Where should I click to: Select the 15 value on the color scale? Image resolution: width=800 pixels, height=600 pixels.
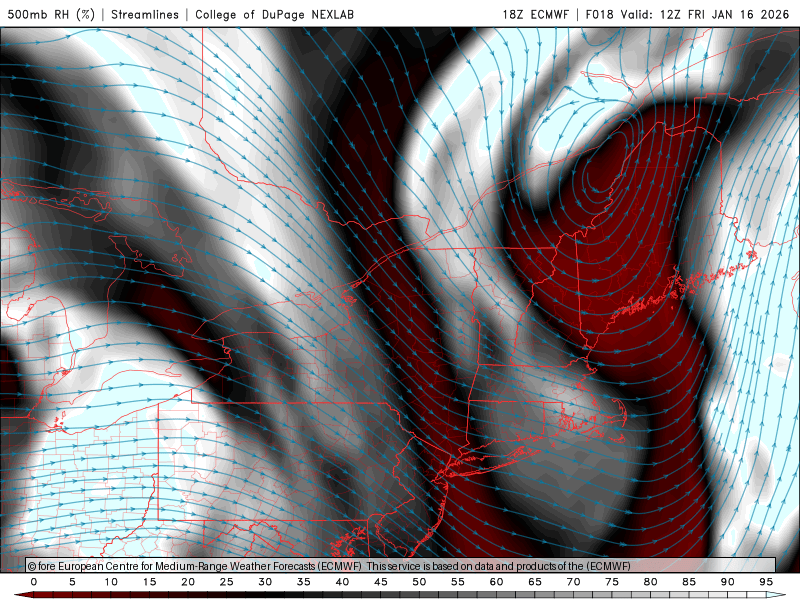(149, 582)
